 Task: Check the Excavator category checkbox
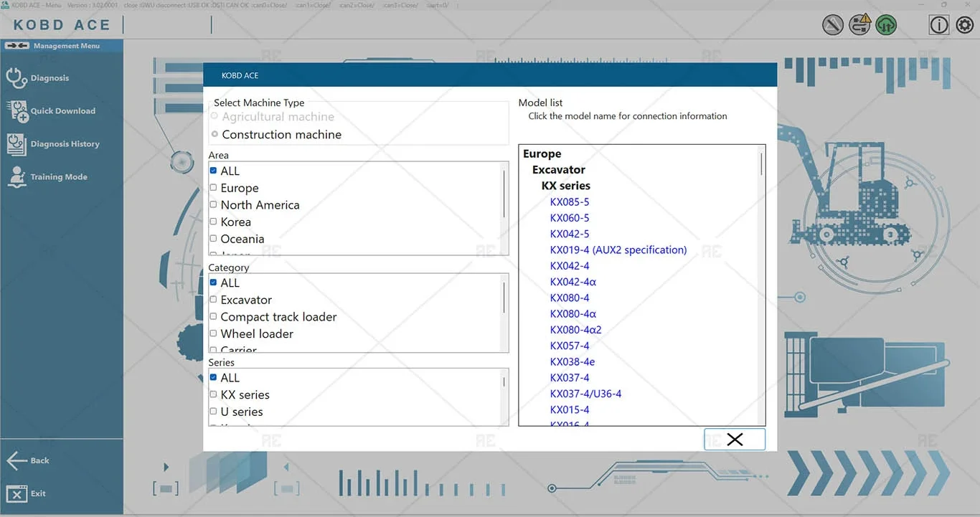point(213,300)
